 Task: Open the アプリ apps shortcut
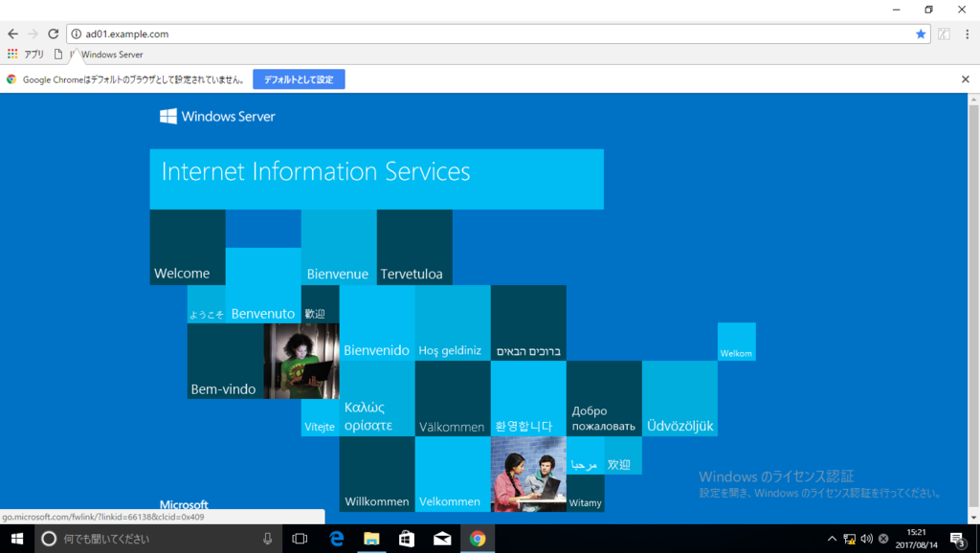[26, 55]
